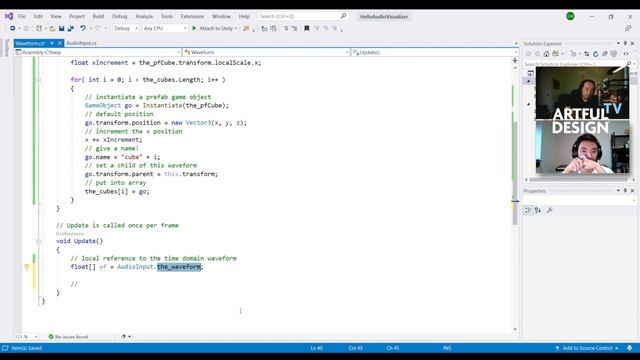Save the current file with the disk icon
The width and height of the screenshot is (640, 360).
tap(62, 29)
